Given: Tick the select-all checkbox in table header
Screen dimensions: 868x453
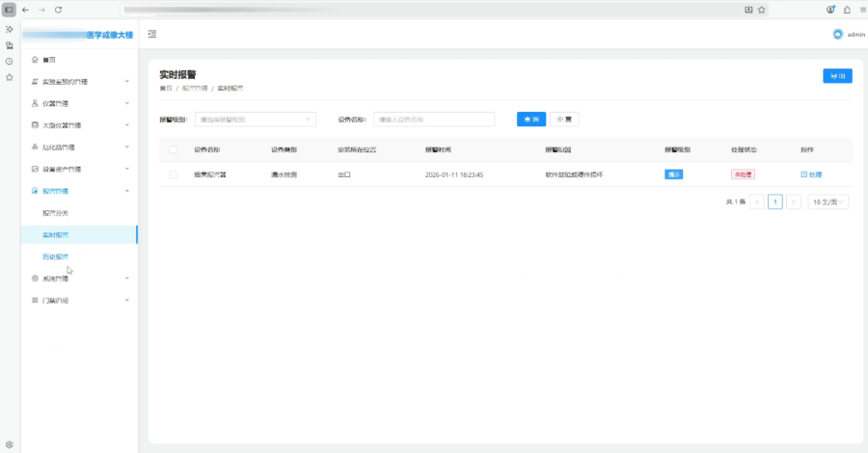Looking at the screenshot, I should click(x=174, y=150).
